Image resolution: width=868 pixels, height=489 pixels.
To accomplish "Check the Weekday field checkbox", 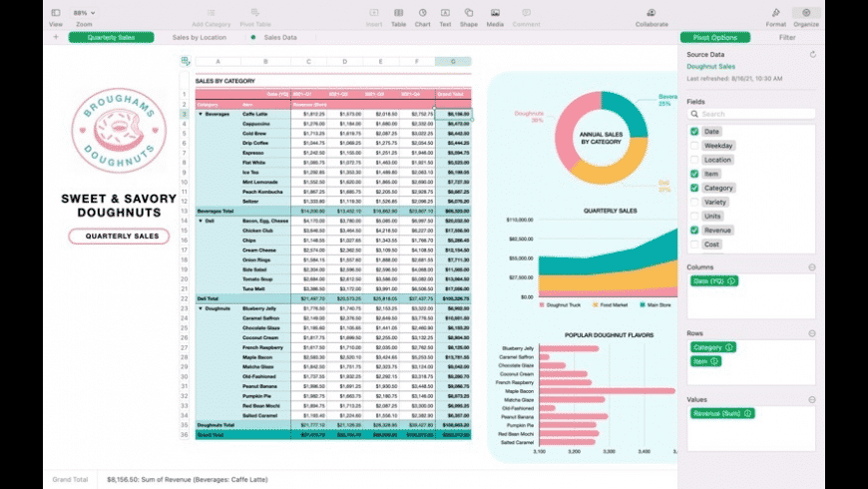I will click(694, 146).
